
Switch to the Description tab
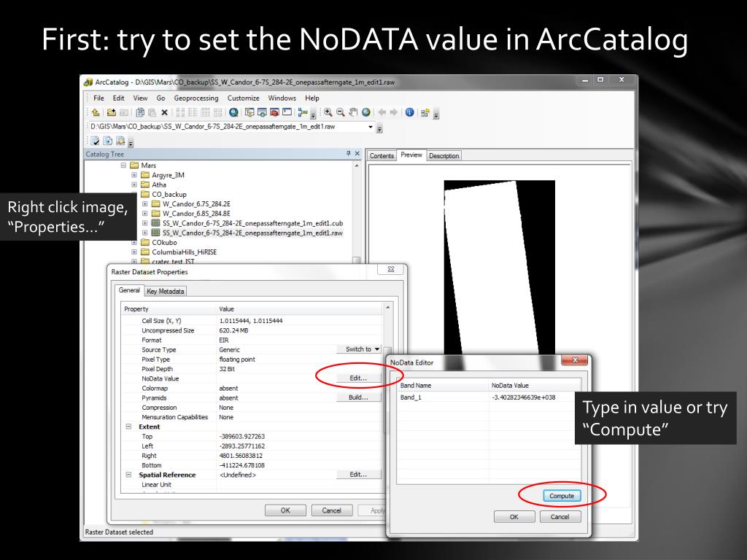click(x=444, y=156)
